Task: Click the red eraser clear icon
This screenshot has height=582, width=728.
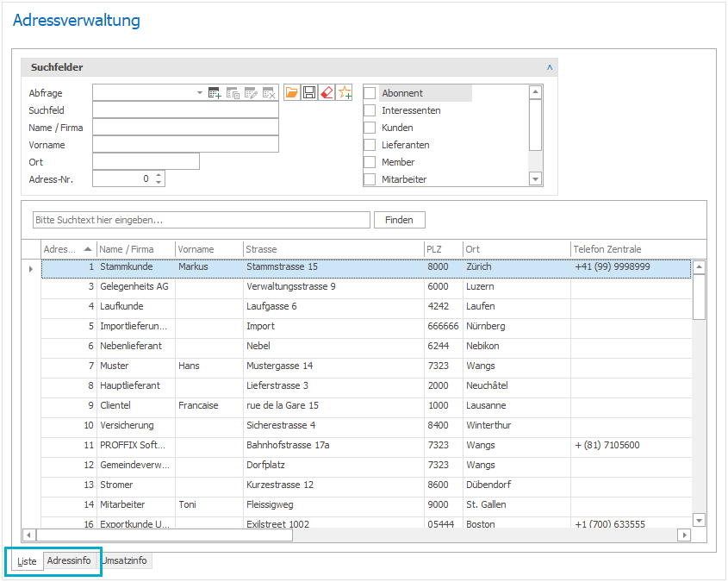Action: point(327,92)
